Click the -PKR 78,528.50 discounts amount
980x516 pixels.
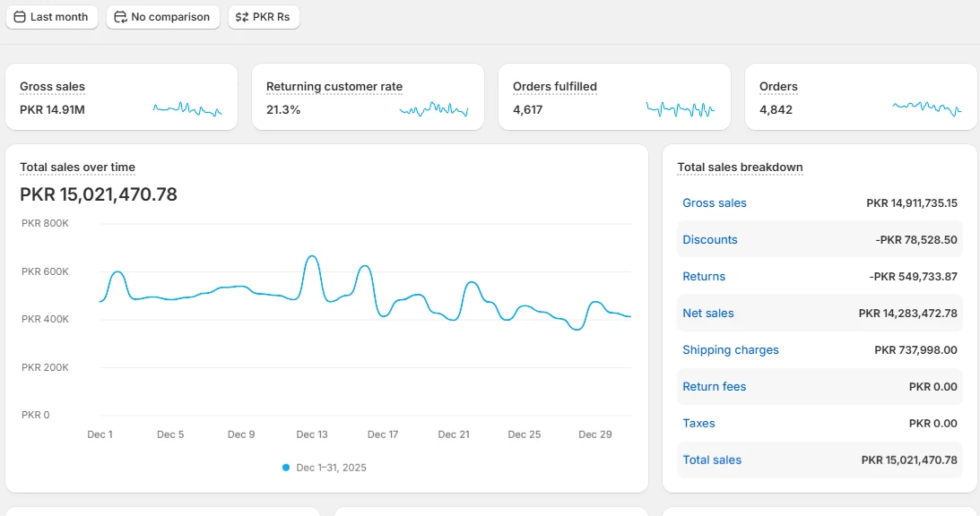pyautogui.click(x=916, y=240)
